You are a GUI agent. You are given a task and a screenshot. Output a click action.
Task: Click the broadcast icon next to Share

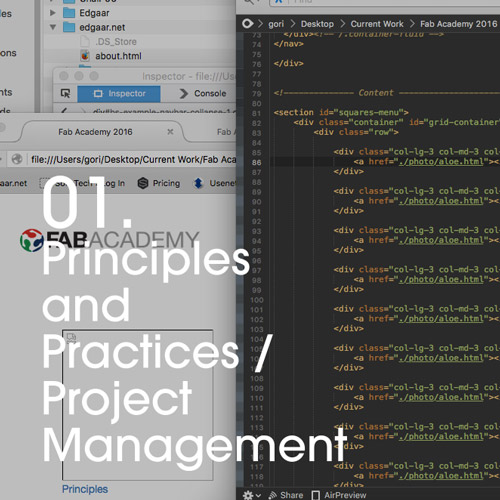click(x=273, y=495)
